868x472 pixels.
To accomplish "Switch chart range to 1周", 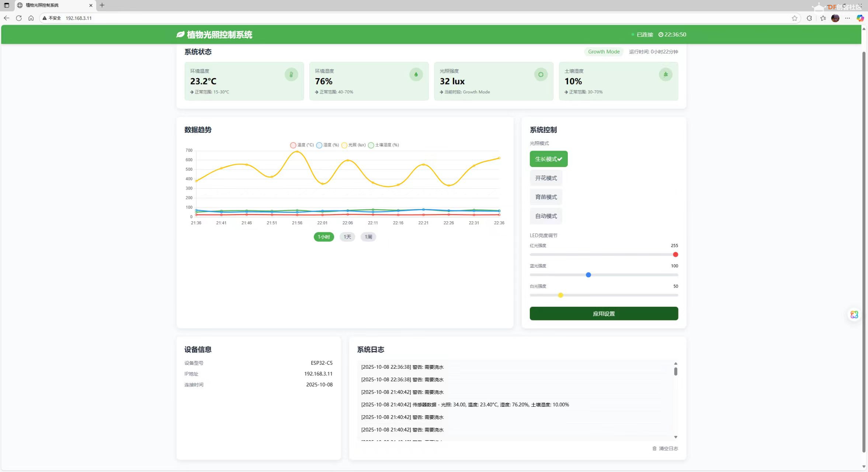I will pos(368,237).
